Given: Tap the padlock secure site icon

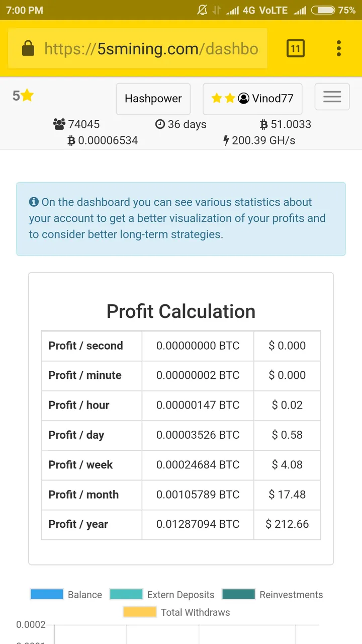Looking at the screenshot, I should pos(28,48).
